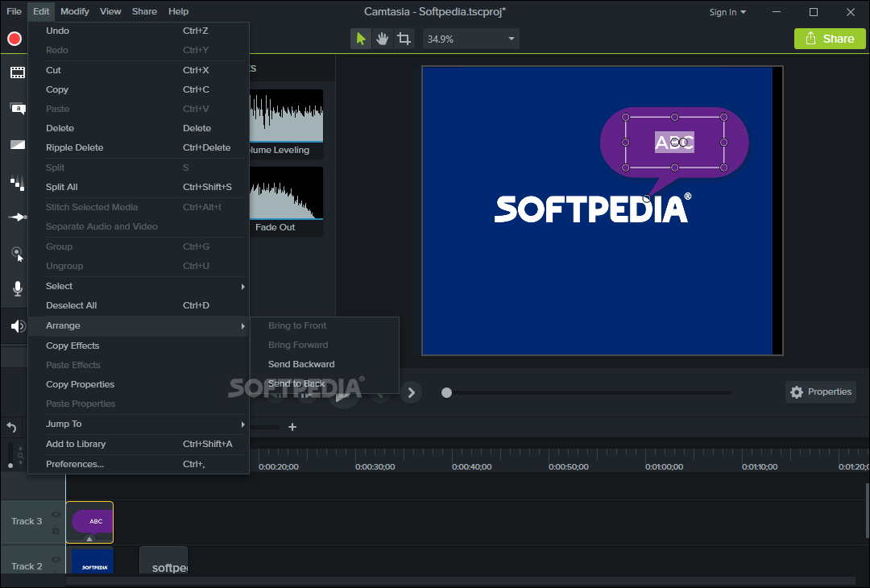This screenshot has width=870, height=588.
Task: Start recording with the red Record button
Action: 14,39
